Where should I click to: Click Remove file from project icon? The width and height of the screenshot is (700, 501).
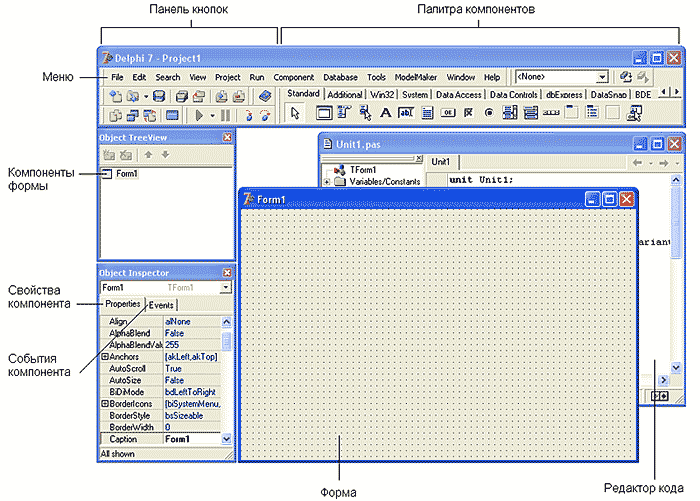click(239, 96)
